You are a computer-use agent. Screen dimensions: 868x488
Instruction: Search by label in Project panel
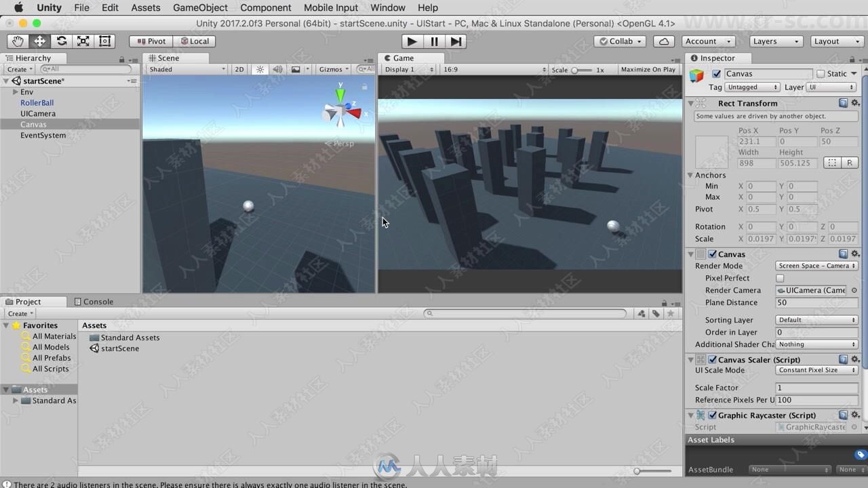click(x=656, y=313)
